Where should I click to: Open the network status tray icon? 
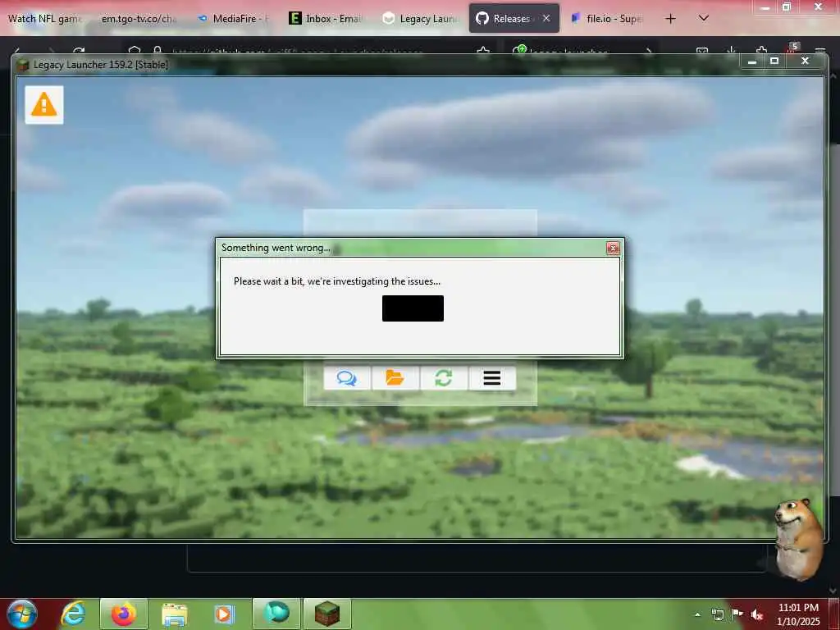point(717,614)
